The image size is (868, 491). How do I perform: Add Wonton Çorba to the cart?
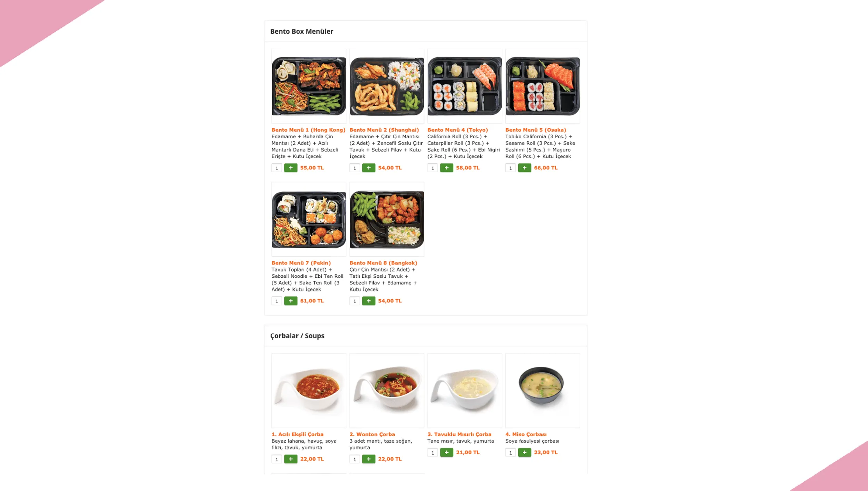pos(369,459)
